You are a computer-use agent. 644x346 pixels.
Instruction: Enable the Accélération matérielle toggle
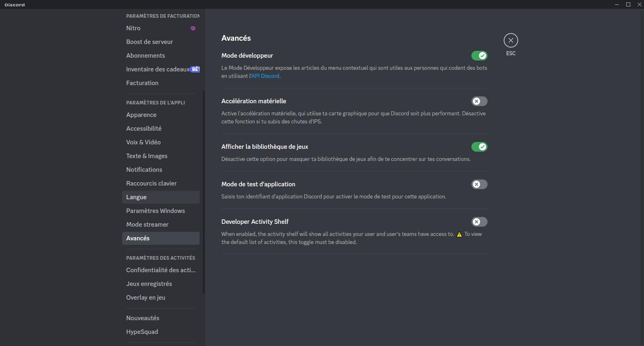(479, 101)
